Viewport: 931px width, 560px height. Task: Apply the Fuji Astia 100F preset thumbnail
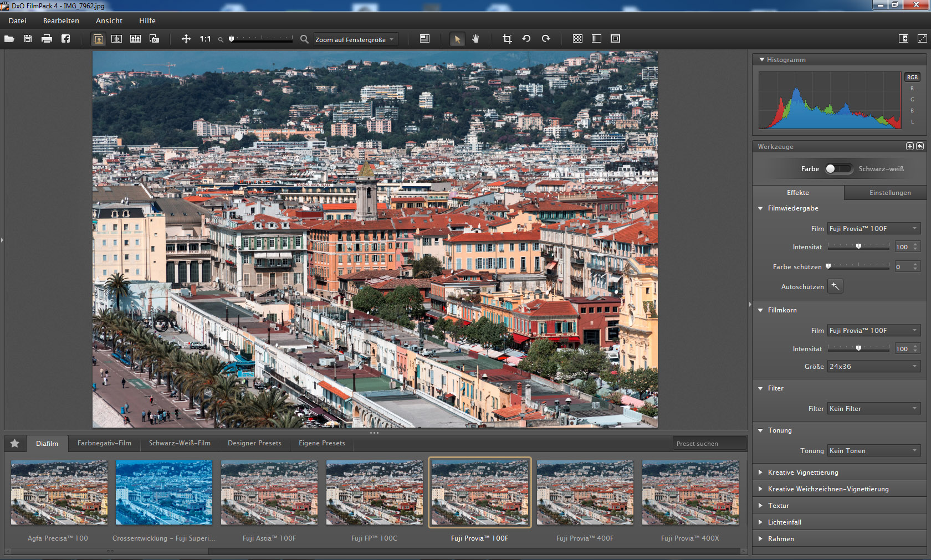(x=269, y=492)
